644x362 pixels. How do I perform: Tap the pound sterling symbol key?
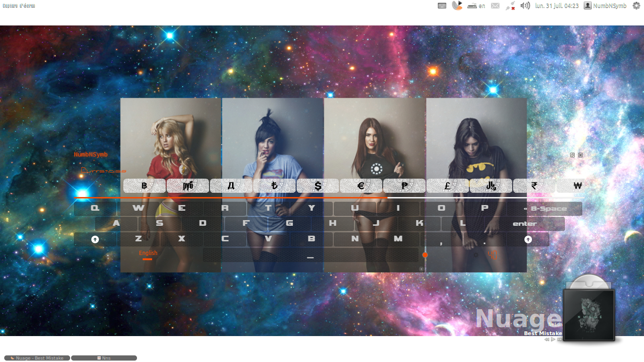click(447, 186)
